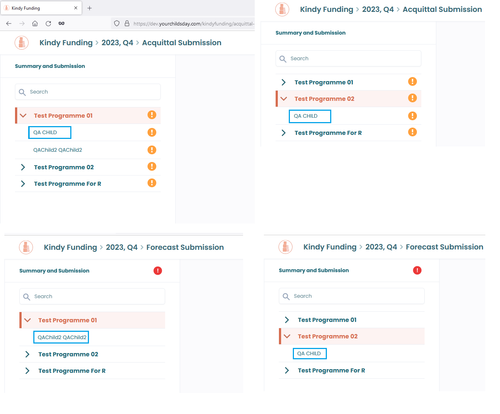Click the Forecast Submission breadcrumb in the bottom-left view
Screen dimensions: 500x414
[x=185, y=247]
